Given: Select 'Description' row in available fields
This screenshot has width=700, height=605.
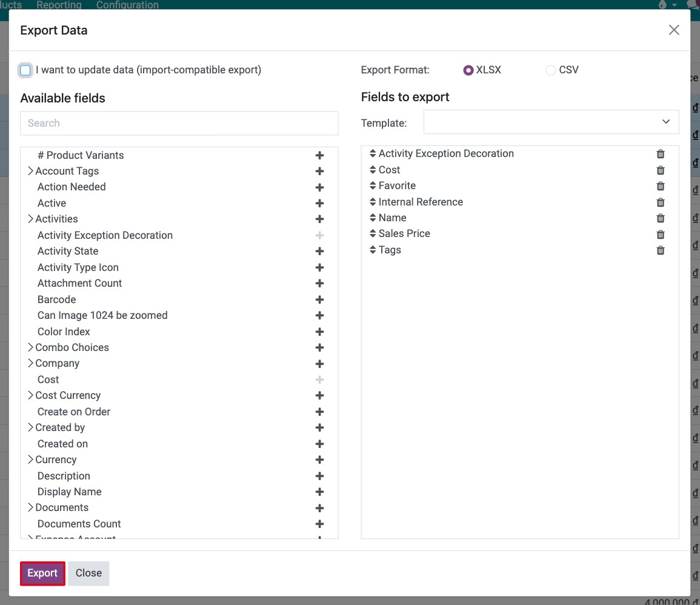Looking at the screenshot, I should tap(179, 476).
